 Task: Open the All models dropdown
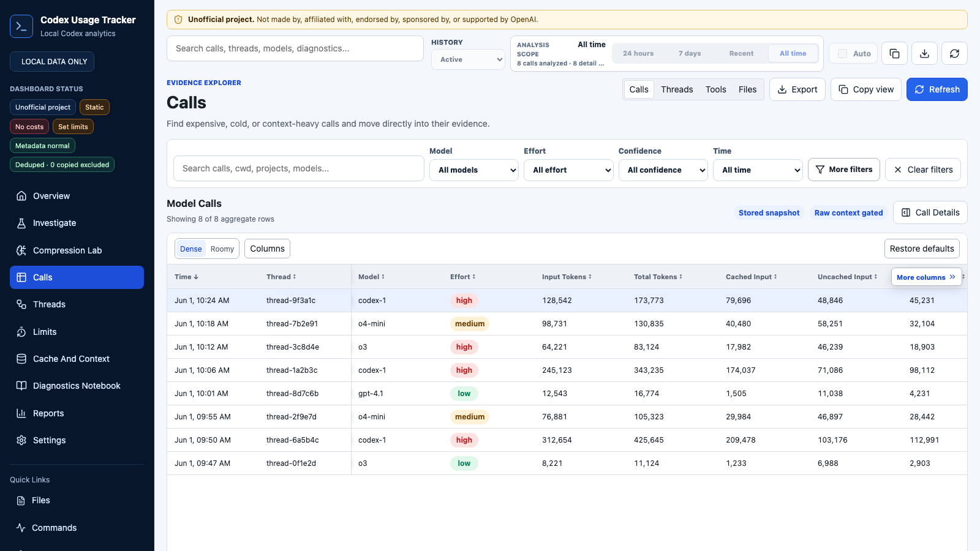474,170
